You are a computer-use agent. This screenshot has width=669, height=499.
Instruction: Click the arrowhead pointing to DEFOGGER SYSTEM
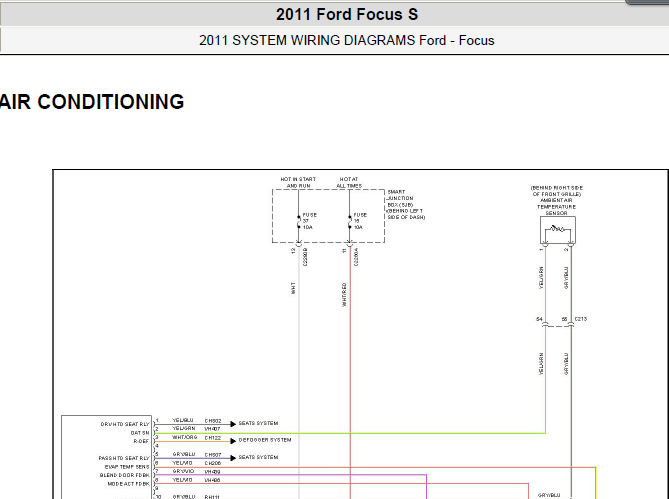tap(233, 441)
